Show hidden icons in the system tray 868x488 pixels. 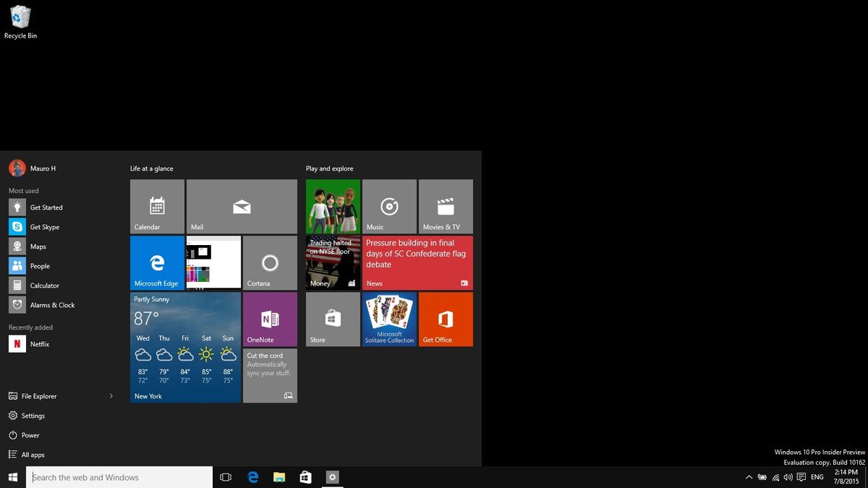pyautogui.click(x=749, y=477)
